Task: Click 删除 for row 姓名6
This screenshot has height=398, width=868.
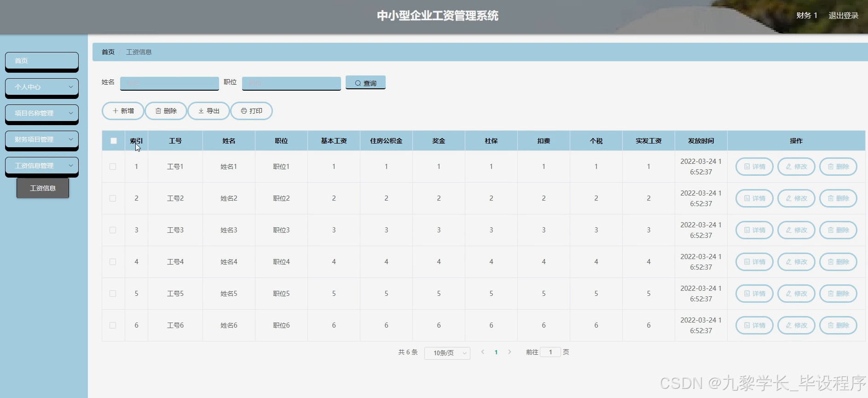Action: click(x=838, y=325)
